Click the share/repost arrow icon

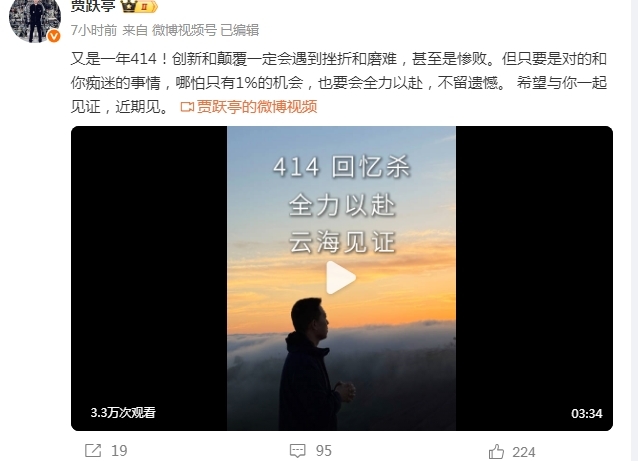[x=93, y=450]
